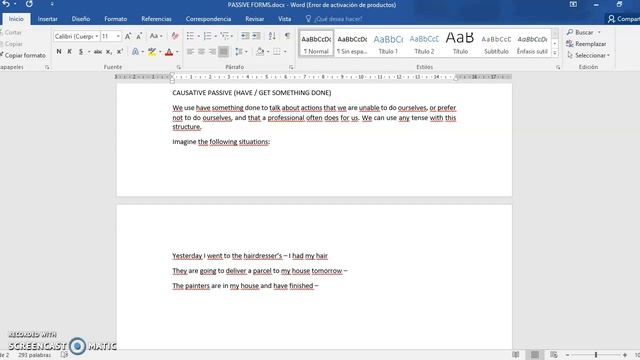Click Reemplazar replace tool
This screenshot has height=360, width=640.
point(586,44)
